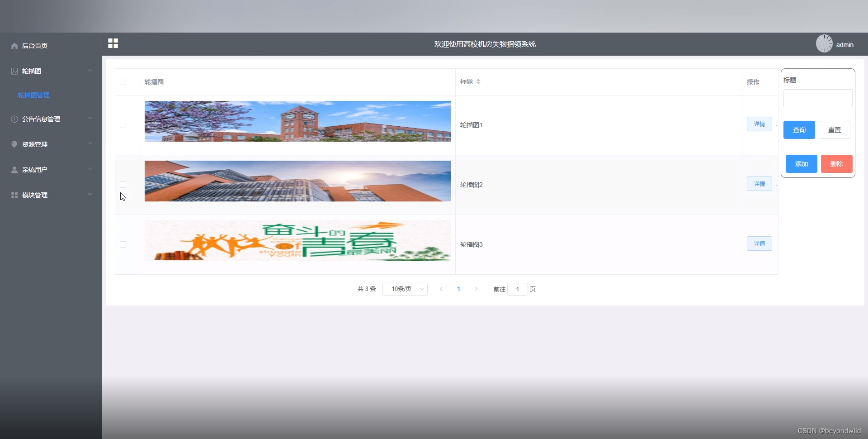Screen dimensions: 868x439
Task: Check the checkbox for 轮播图1 row
Action: pos(123,125)
